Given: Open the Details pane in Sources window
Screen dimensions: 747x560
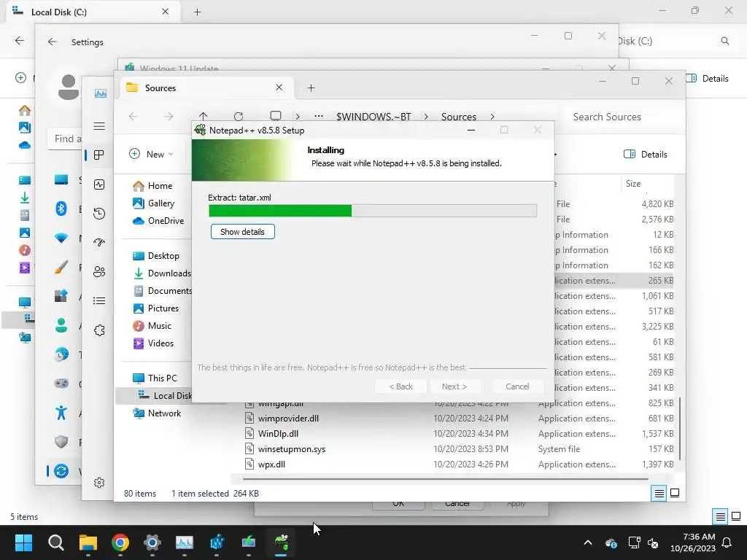Looking at the screenshot, I should (645, 155).
